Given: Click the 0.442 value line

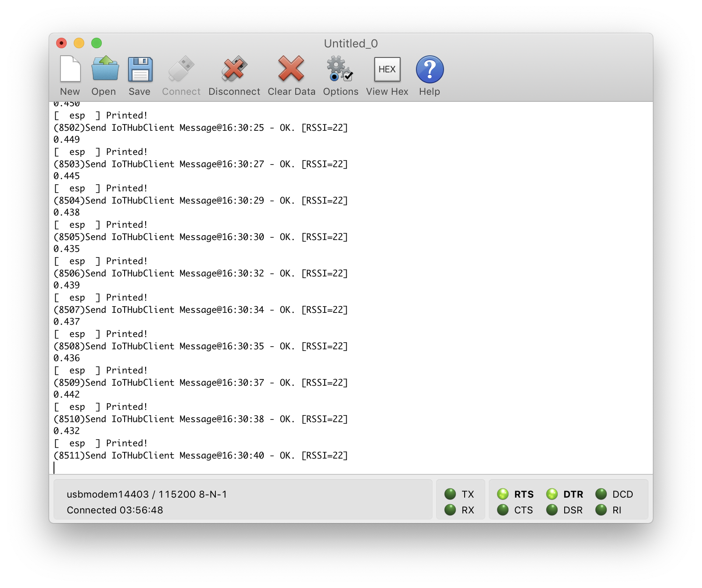Looking at the screenshot, I should click(67, 394).
